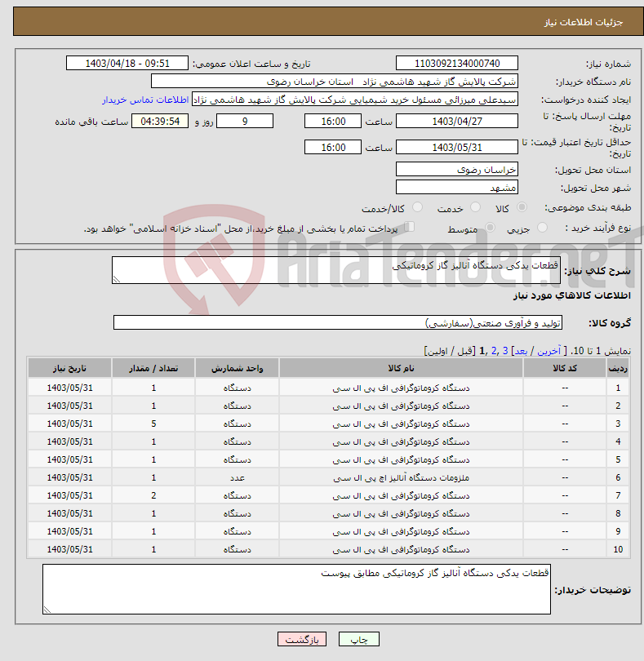The height and width of the screenshot is (661, 644).
Task: Select the متوسط purchase type radio
Action: 490,228
